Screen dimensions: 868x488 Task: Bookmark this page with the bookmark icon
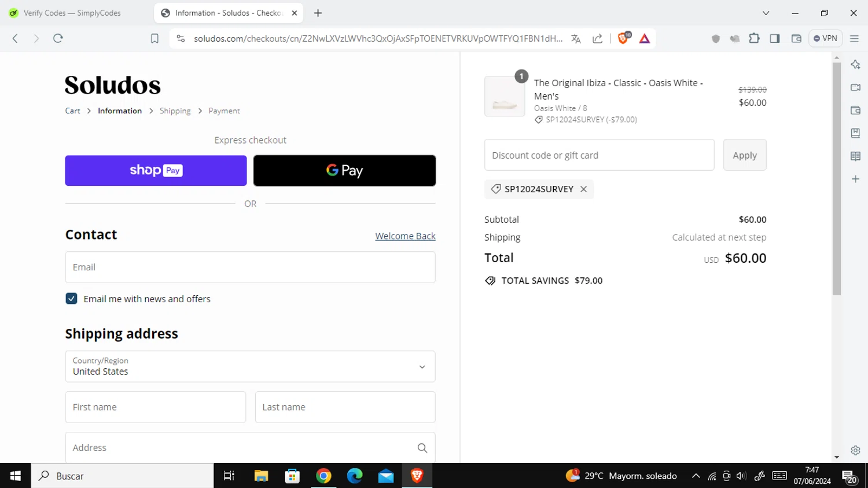[155, 38]
